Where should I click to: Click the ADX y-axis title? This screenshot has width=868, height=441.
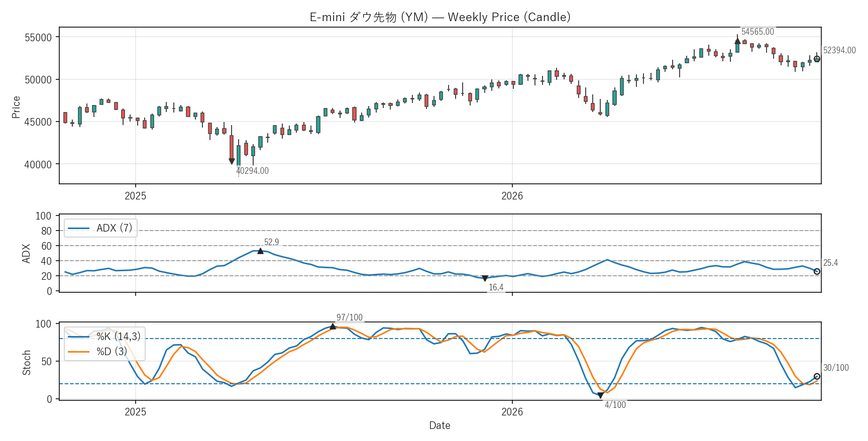(27, 254)
